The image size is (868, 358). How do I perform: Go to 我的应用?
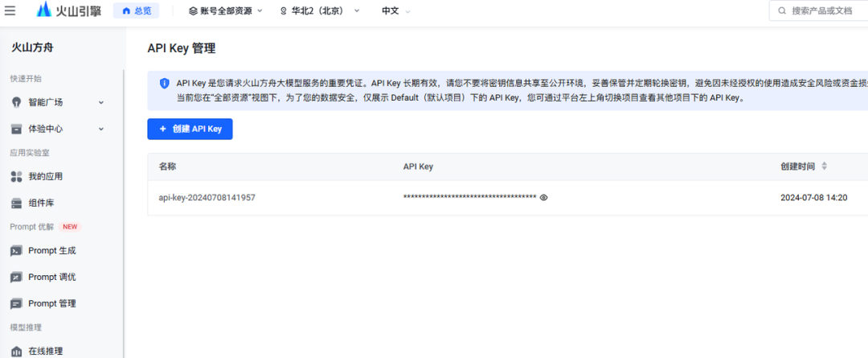pos(45,177)
